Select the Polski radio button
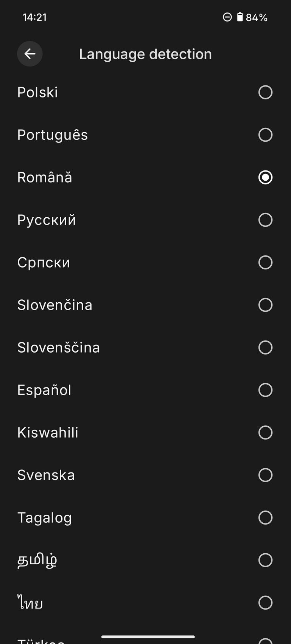 pyautogui.click(x=265, y=92)
